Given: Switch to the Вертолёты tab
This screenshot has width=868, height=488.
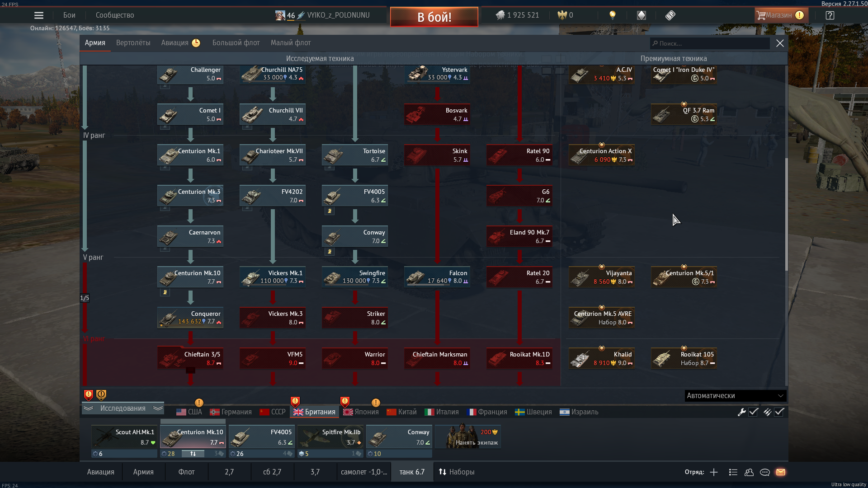Looking at the screenshot, I should click(133, 43).
